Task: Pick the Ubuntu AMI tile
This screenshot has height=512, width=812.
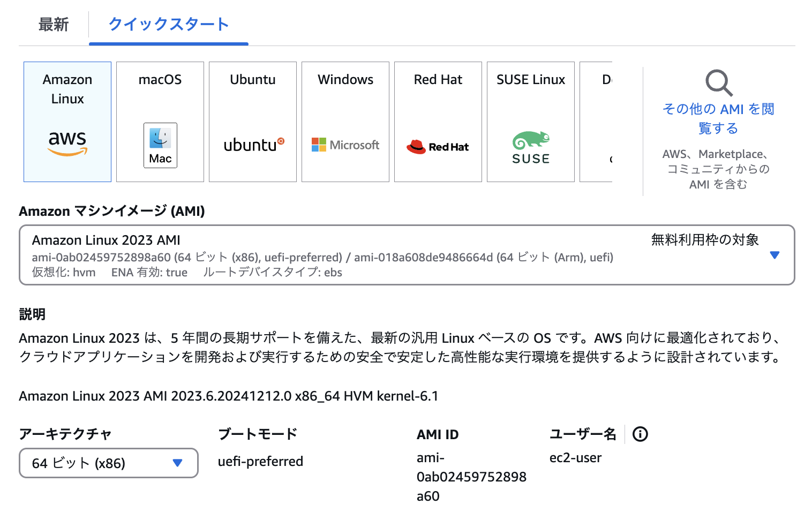Action: [253, 122]
